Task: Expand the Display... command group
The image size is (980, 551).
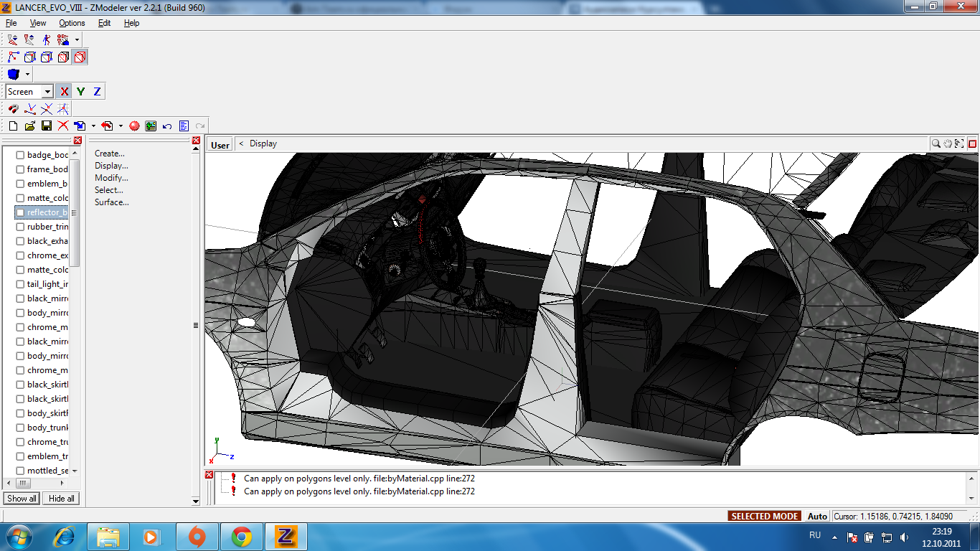Action: click(x=111, y=166)
